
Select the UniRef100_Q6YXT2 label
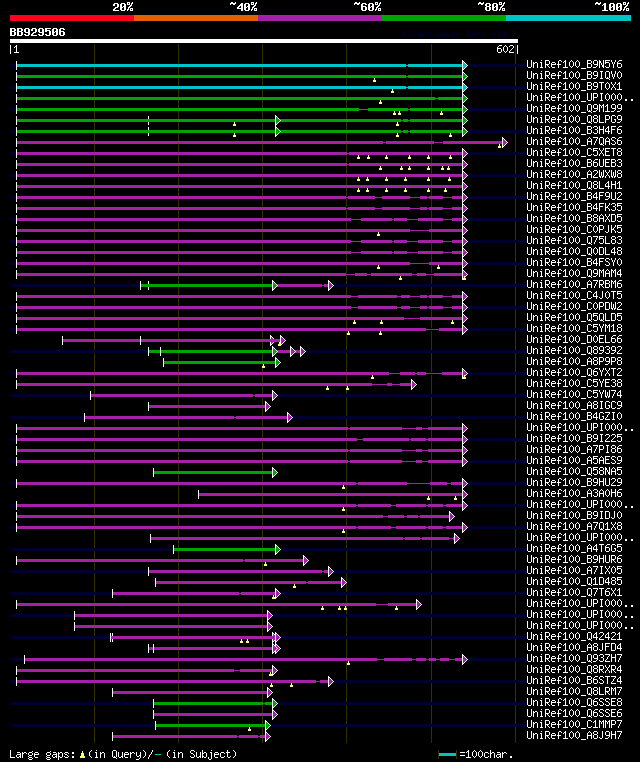coord(574,372)
